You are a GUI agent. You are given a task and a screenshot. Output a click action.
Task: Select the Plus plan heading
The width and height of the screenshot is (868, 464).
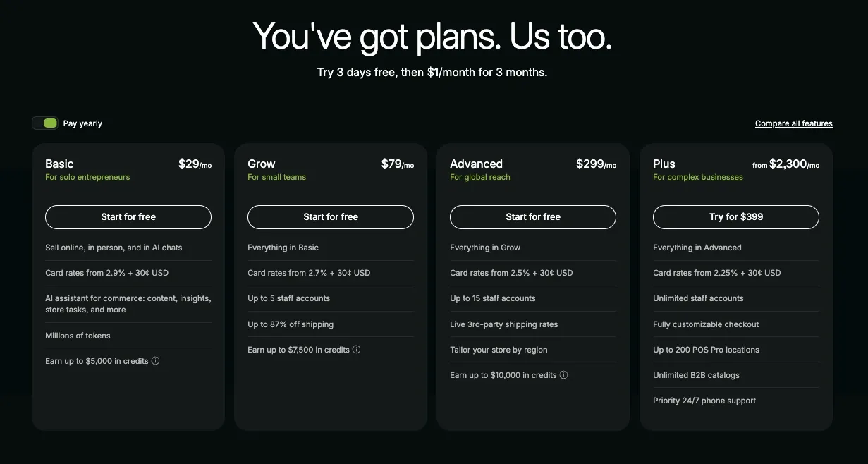pyautogui.click(x=664, y=164)
